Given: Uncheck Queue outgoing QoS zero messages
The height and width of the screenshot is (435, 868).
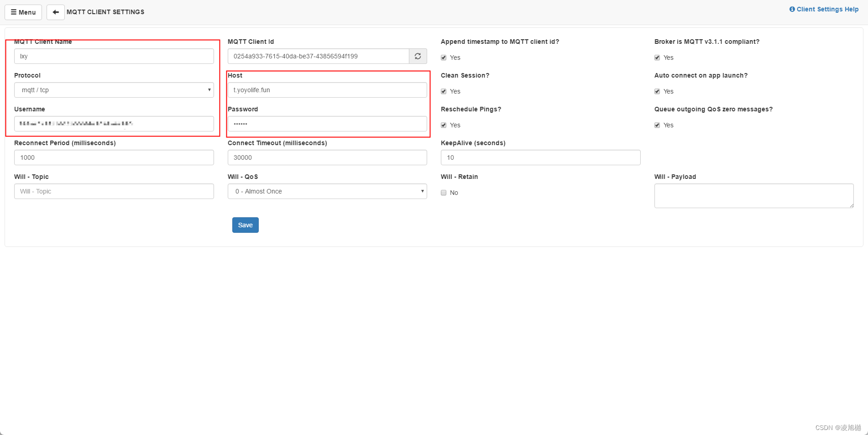Looking at the screenshot, I should pos(657,125).
